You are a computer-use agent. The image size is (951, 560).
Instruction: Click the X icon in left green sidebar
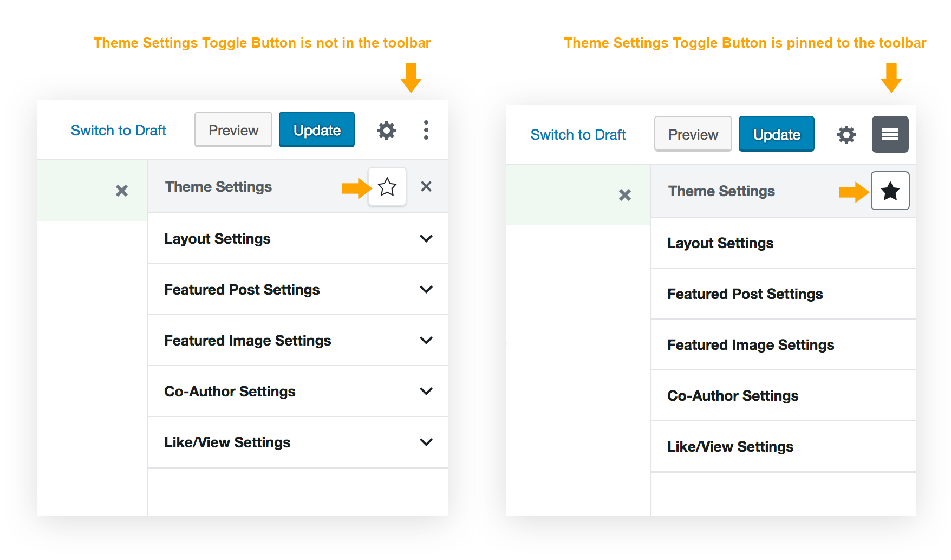pos(121,191)
